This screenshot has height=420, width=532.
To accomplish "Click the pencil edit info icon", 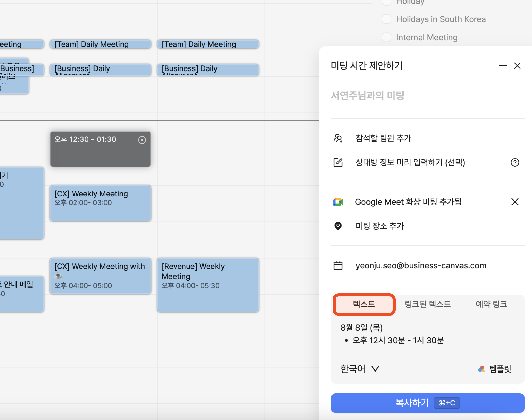I will click(x=338, y=162).
